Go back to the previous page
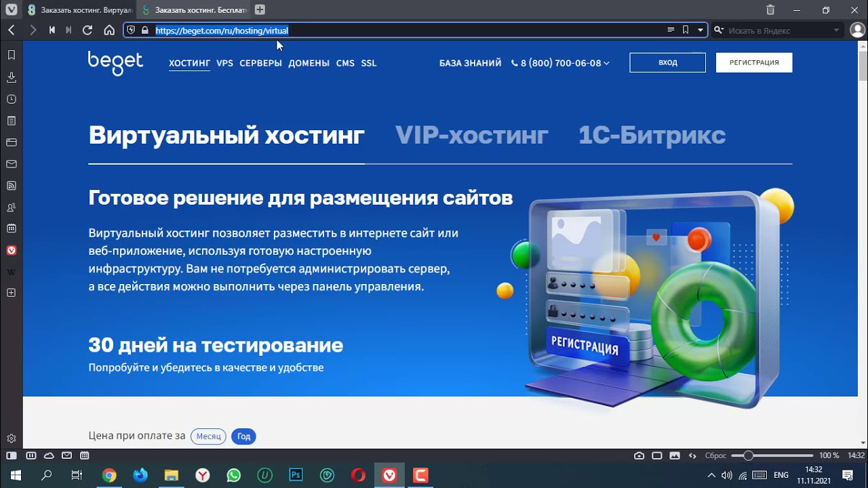This screenshot has height=488, width=868. [12, 30]
